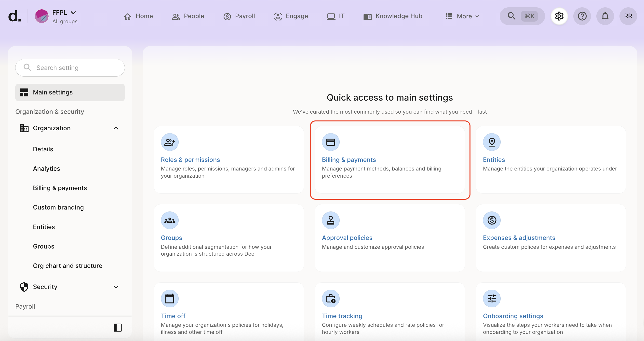The height and width of the screenshot is (341, 644).
Task: Click the Roles & permissions people icon
Action: (x=170, y=142)
